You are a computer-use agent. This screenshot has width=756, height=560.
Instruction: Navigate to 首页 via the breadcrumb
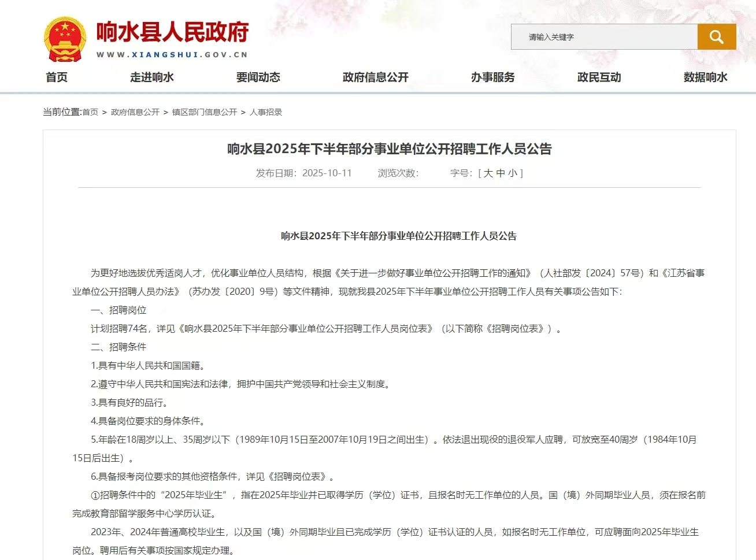pos(90,112)
